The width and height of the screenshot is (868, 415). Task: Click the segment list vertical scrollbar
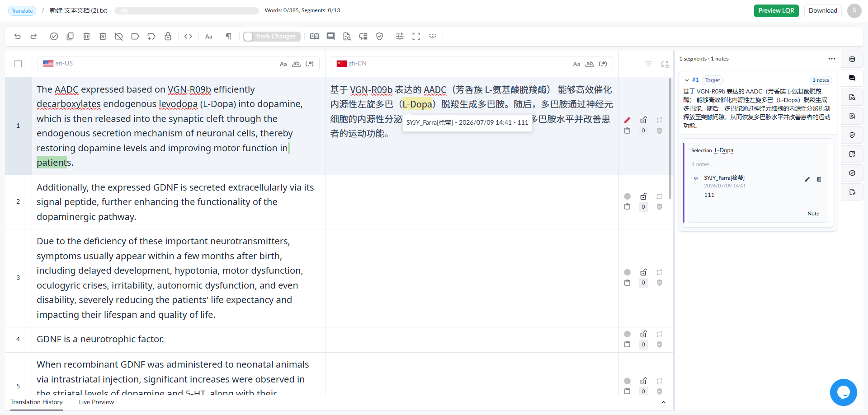click(x=670, y=138)
